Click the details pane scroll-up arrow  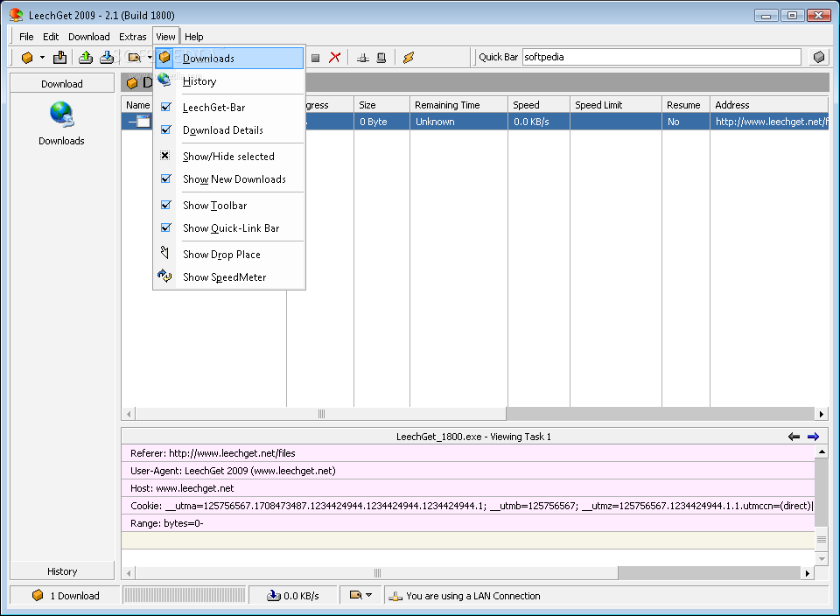[822, 451]
